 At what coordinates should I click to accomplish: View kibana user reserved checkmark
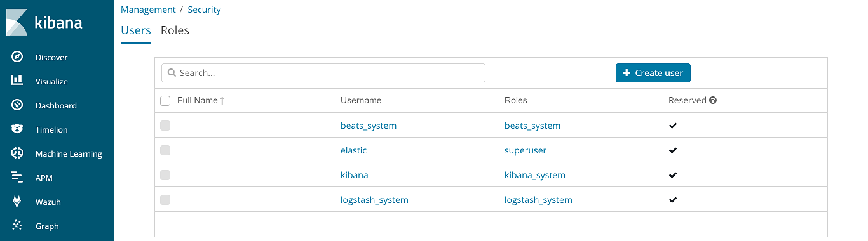tap(673, 175)
